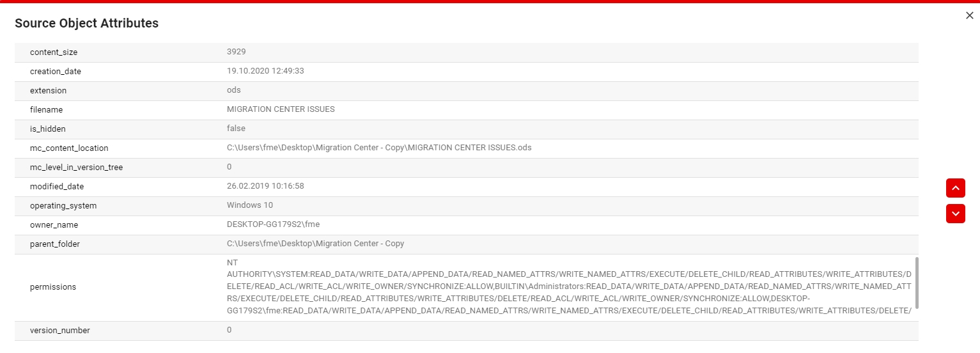Viewport: 980px width, 353px height.
Task: Select the version_number attribute label
Action: click(x=60, y=331)
